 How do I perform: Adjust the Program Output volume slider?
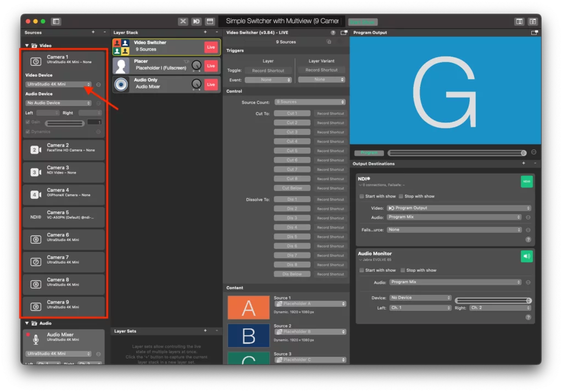[457, 153]
